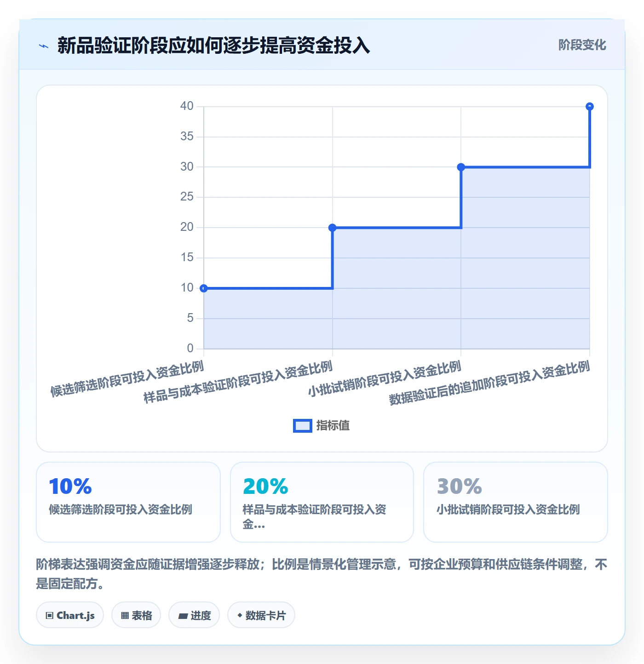Select the 表格 tag
The image size is (644, 664).
[x=136, y=615]
